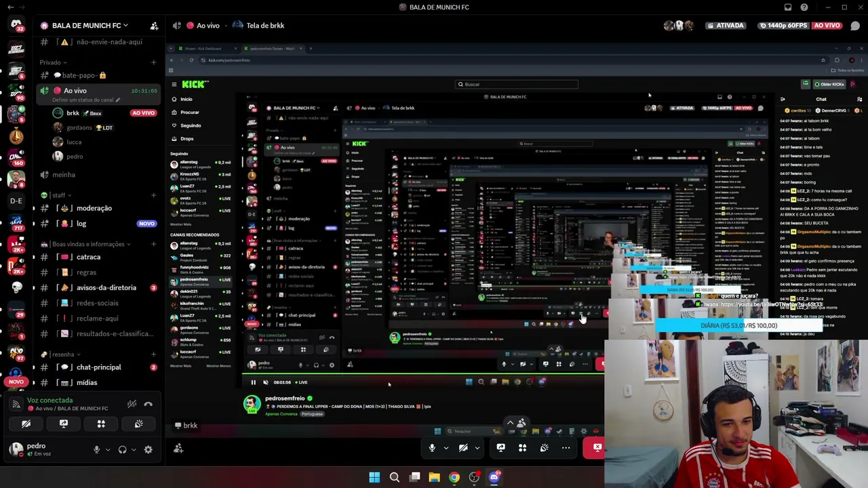This screenshot has height=488, width=868.
Task: Create channel in staff category
Action: [x=153, y=195]
